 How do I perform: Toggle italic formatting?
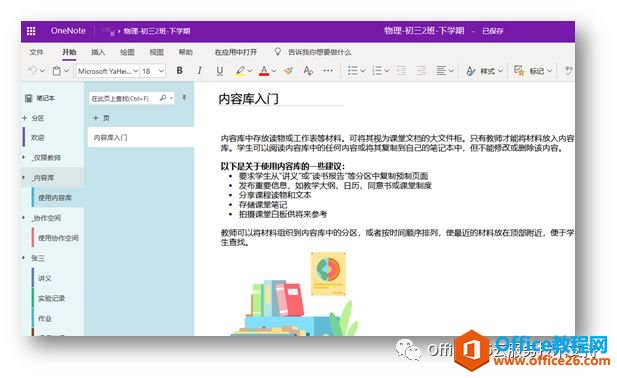(x=200, y=70)
